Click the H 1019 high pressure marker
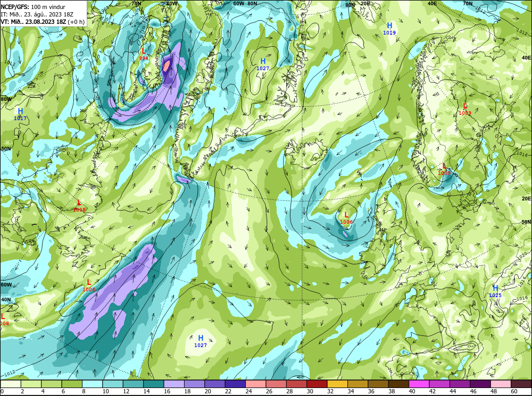 [x=389, y=29]
